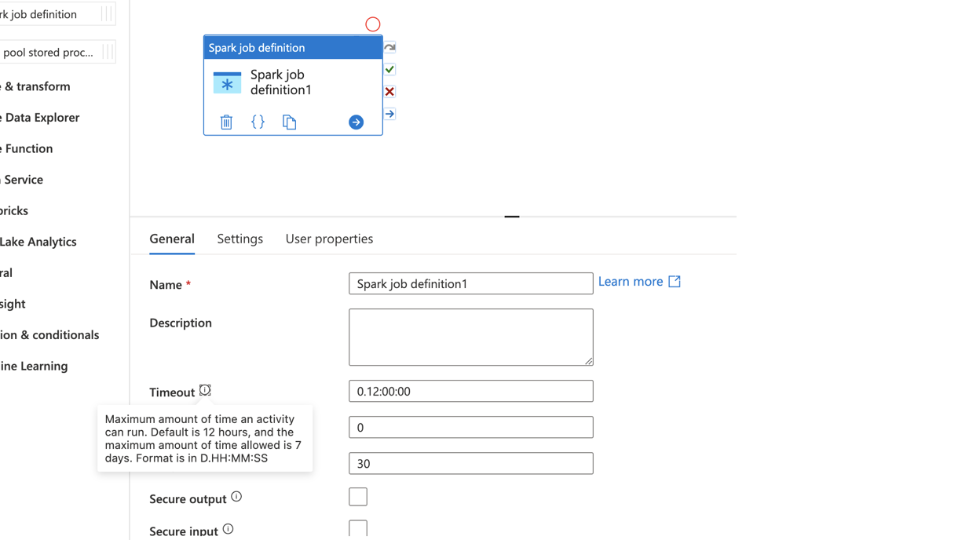Select the Upon Skip gray curved arrow
Image resolution: width=980 pixels, height=540 pixels.
389,47
